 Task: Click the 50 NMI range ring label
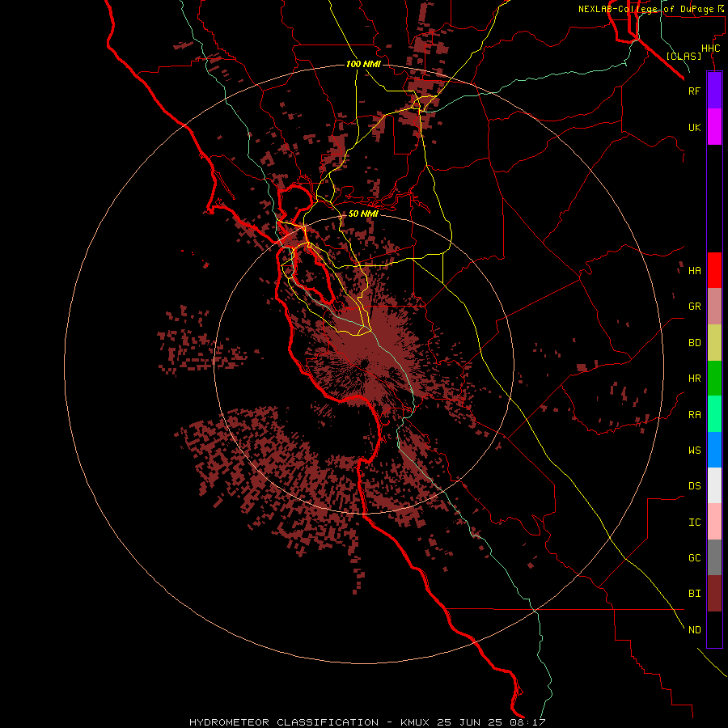coord(363,214)
